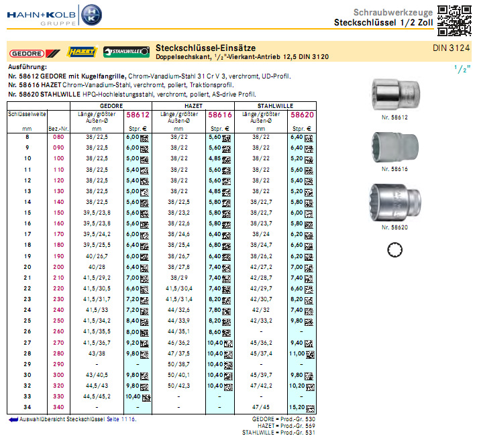The width and height of the screenshot is (477, 448).
Task: Open the Seite 1116 page link
Action: (121, 419)
